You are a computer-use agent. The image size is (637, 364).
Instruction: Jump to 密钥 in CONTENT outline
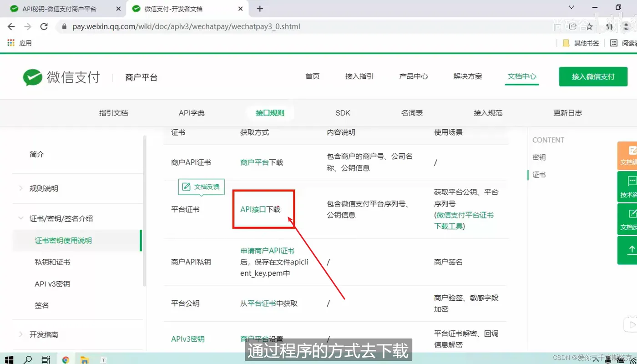[539, 157]
